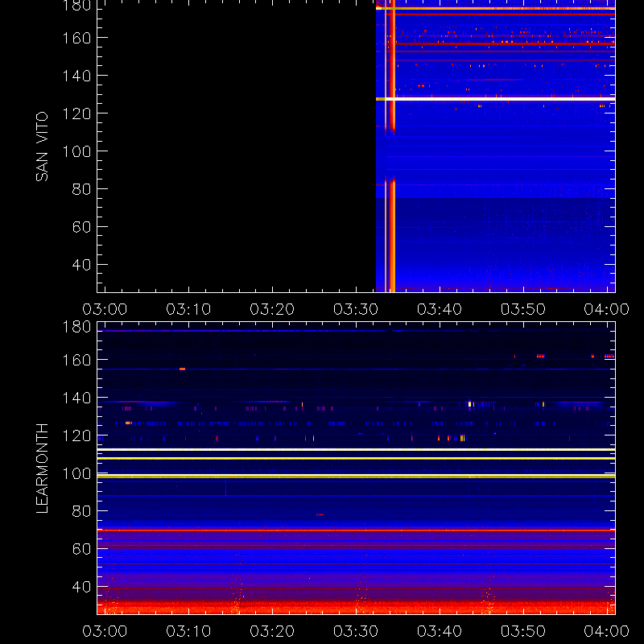Click the 03:30 time label under Learmonth plot
644x644 pixels.
point(356,631)
